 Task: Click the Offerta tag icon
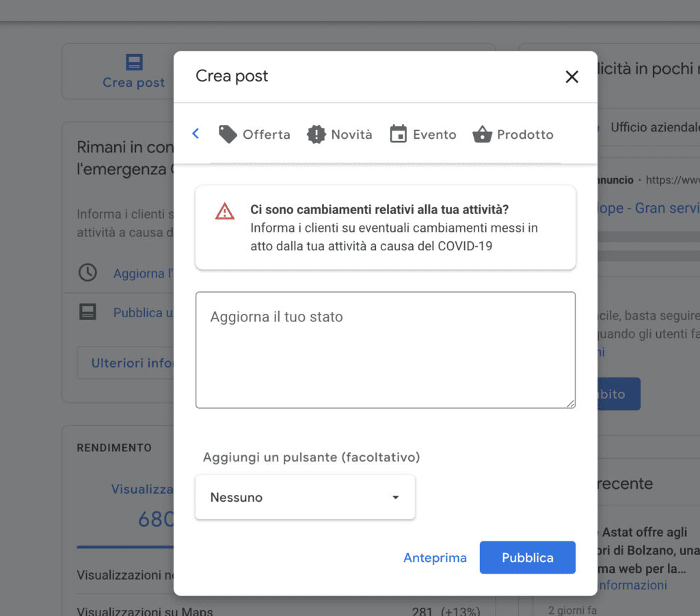(228, 134)
